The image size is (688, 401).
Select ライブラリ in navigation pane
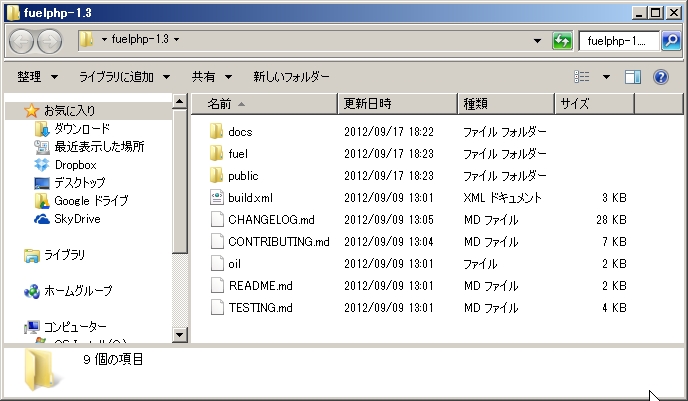pos(64,255)
